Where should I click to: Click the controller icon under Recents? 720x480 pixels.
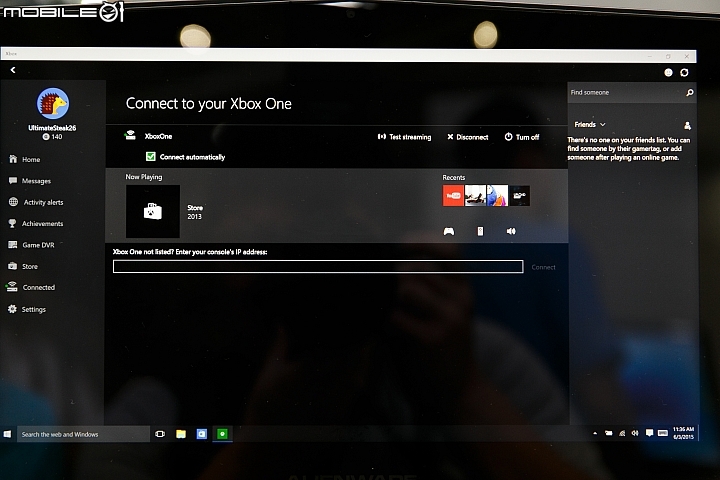[x=449, y=231]
